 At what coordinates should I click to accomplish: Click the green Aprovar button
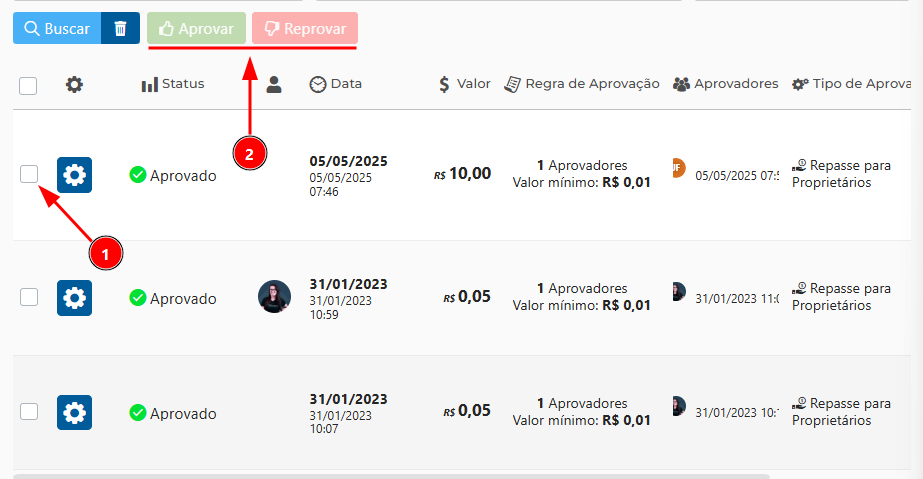tap(196, 29)
